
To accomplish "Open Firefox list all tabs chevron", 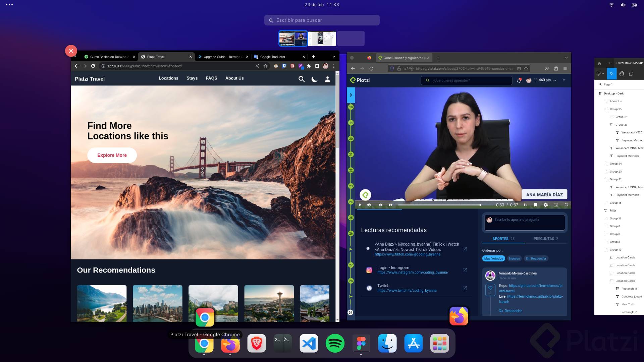I will pos(566,58).
